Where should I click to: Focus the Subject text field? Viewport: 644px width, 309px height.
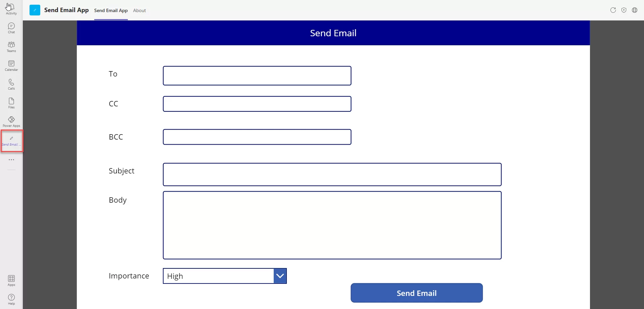point(332,174)
